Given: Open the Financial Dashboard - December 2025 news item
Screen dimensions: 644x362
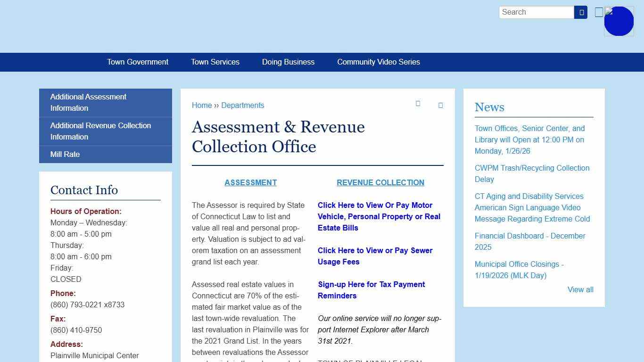Looking at the screenshot, I should 529,241.
